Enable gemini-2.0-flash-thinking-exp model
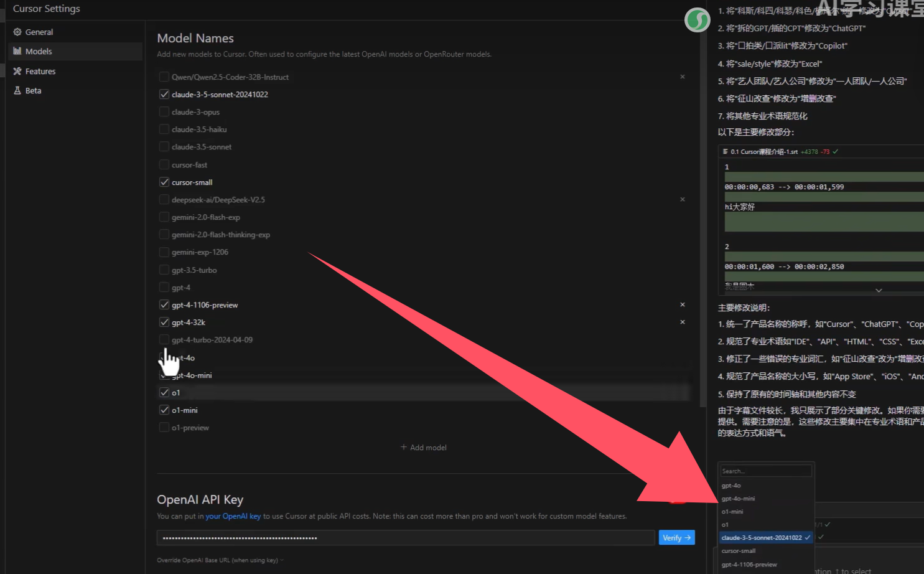This screenshot has height=574, width=924. pos(164,234)
